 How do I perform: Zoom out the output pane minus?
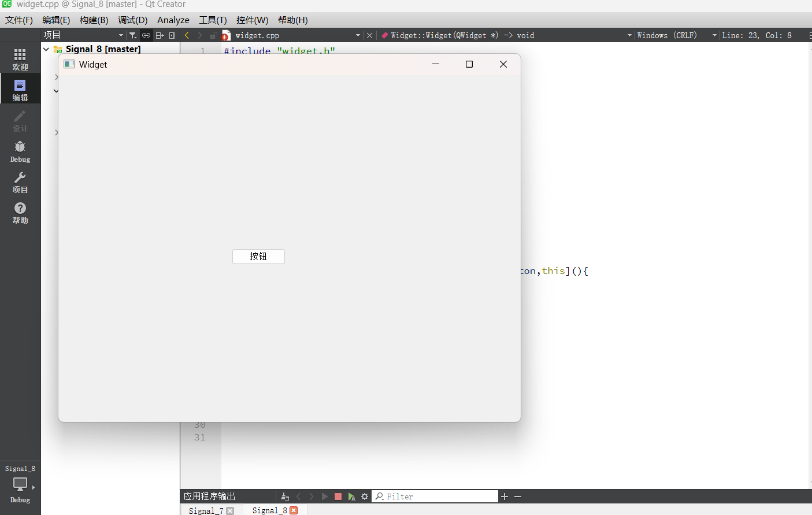(x=518, y=497)
